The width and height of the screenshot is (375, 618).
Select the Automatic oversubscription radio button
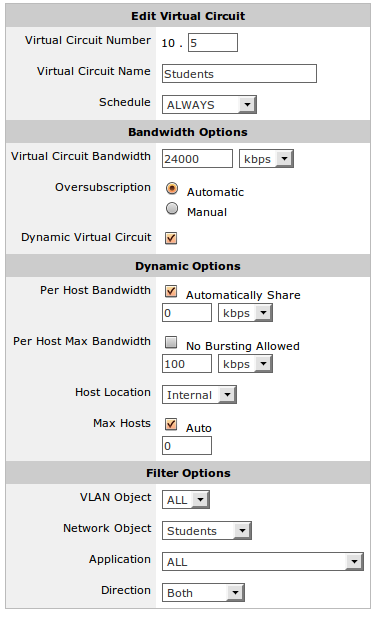click(172, 189)
